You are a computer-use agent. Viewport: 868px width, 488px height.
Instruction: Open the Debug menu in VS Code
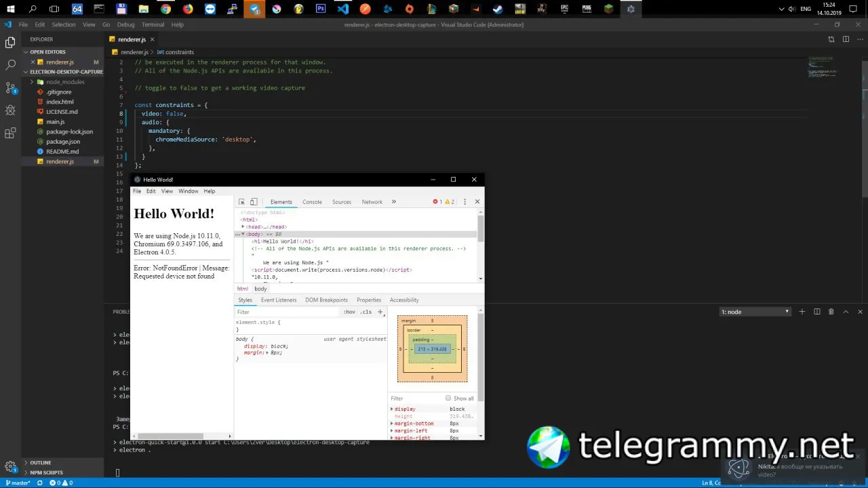click(126, 24)
